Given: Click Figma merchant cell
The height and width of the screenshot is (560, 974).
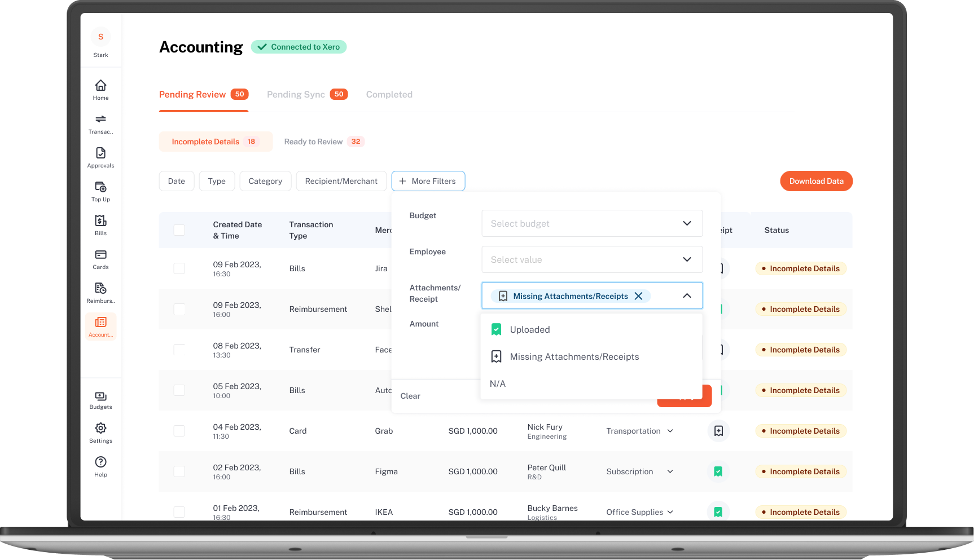Looking at the screenshot, I should 386,471.
